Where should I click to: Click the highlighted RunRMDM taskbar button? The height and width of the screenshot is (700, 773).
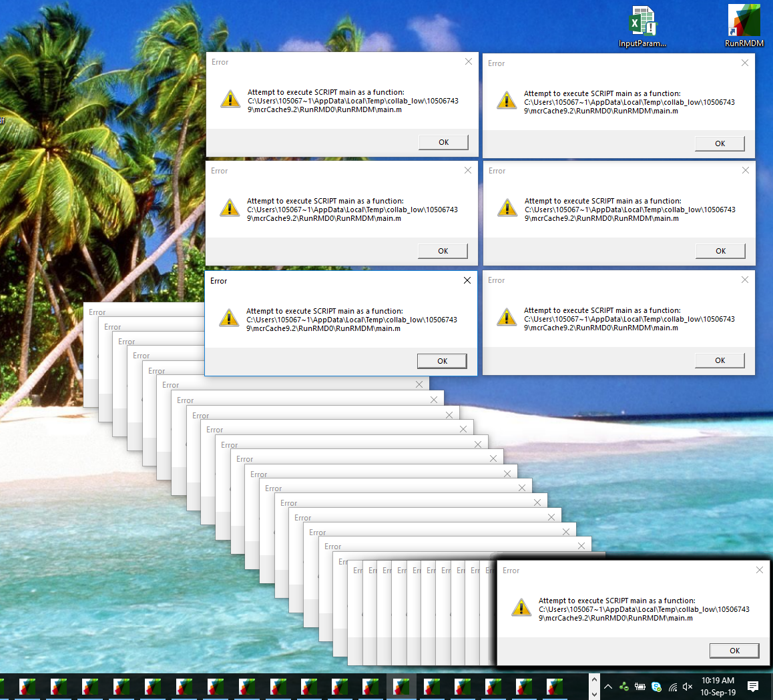pos(401,687)
